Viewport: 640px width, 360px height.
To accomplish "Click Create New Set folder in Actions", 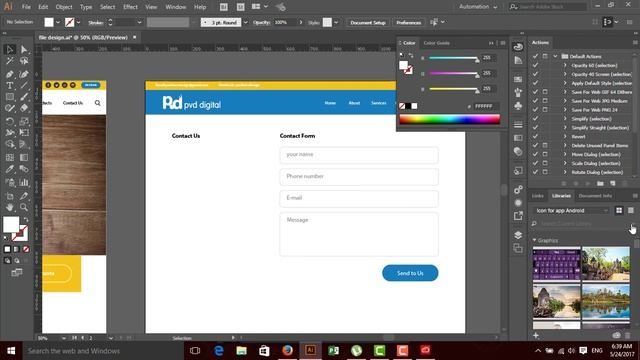I will pos(600,184).
